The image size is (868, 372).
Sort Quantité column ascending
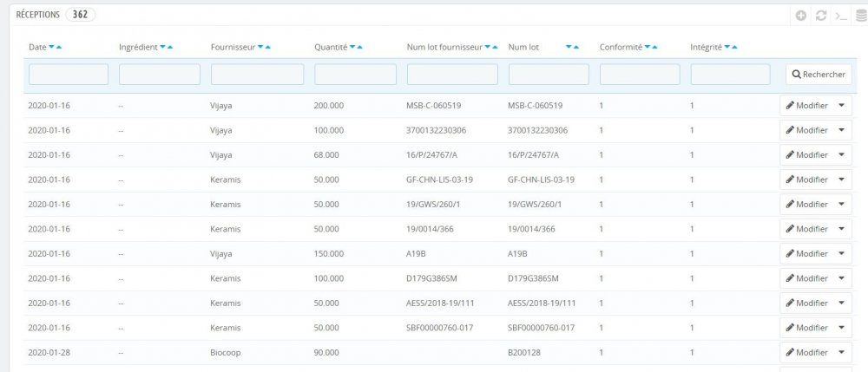(x=359, y=48)
